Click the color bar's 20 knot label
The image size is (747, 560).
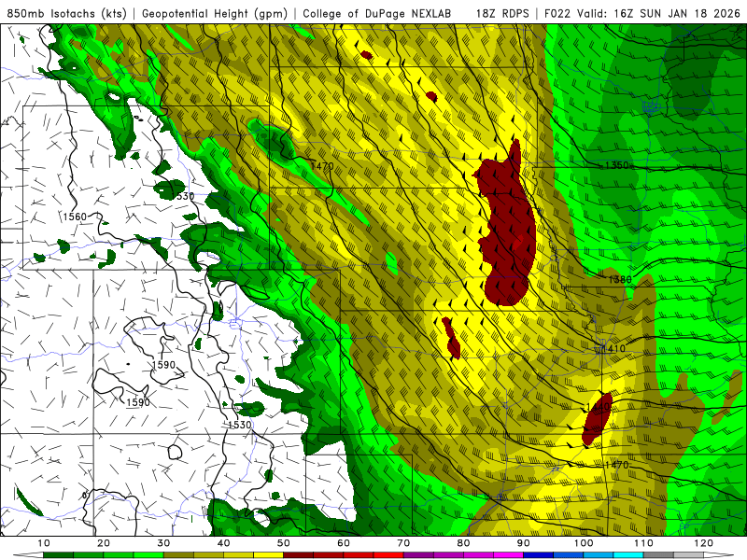[x=104, y=543]
